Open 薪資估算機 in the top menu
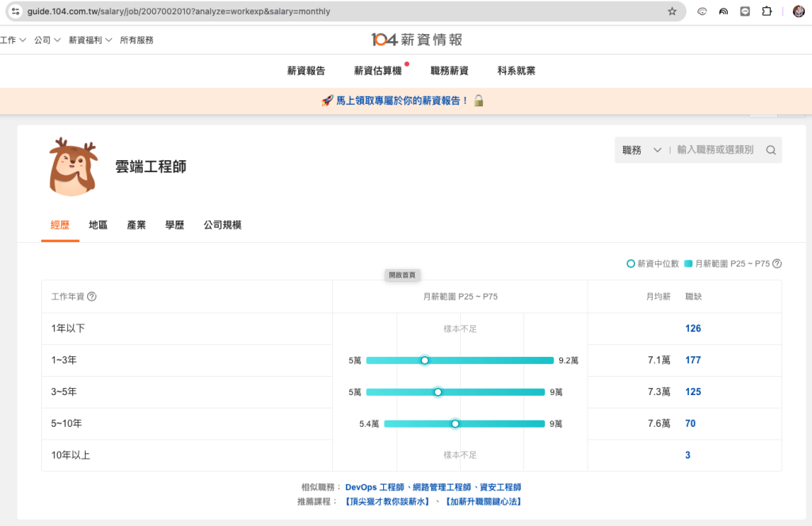The width and height of the screenshot is (812, 526). (377, 71)
